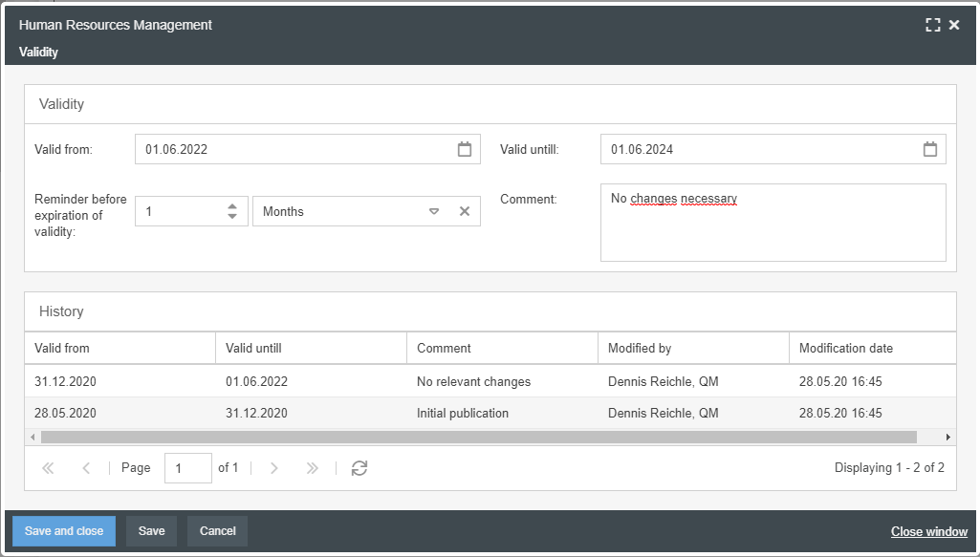Go to the previous history page
This screenshot has height=557, width=980.
click(86, 468)
